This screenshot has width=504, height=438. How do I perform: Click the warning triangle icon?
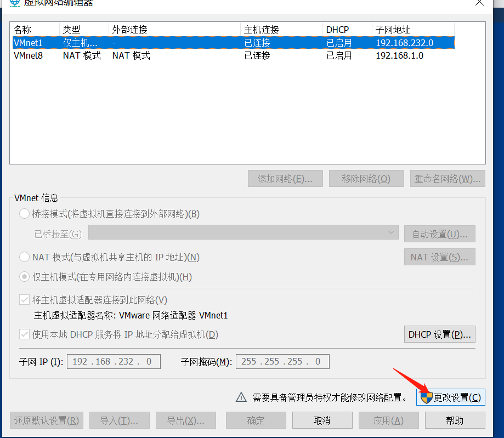coord(241,397)
